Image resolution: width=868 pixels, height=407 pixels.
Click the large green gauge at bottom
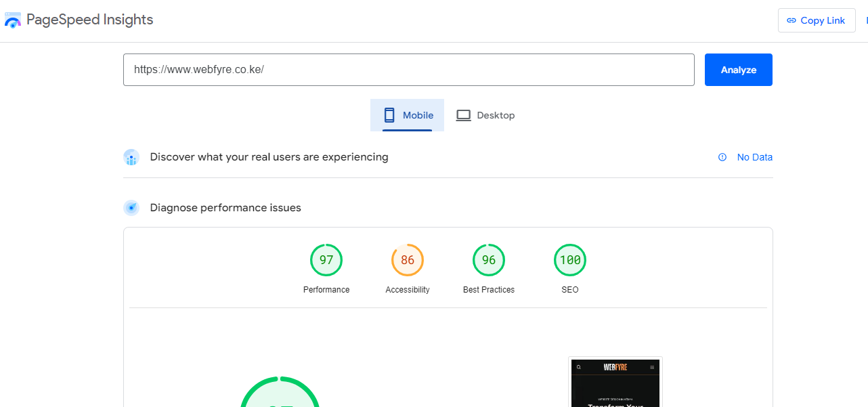click(280, 398)
